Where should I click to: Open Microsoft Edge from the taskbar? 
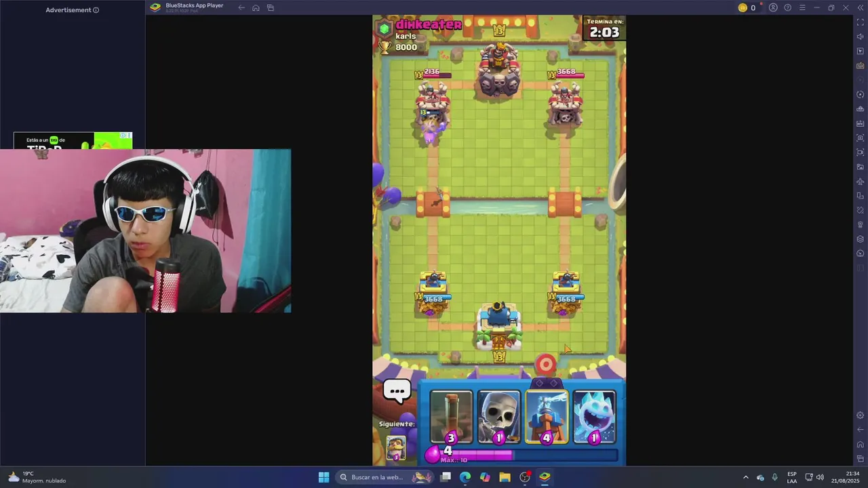465,477
